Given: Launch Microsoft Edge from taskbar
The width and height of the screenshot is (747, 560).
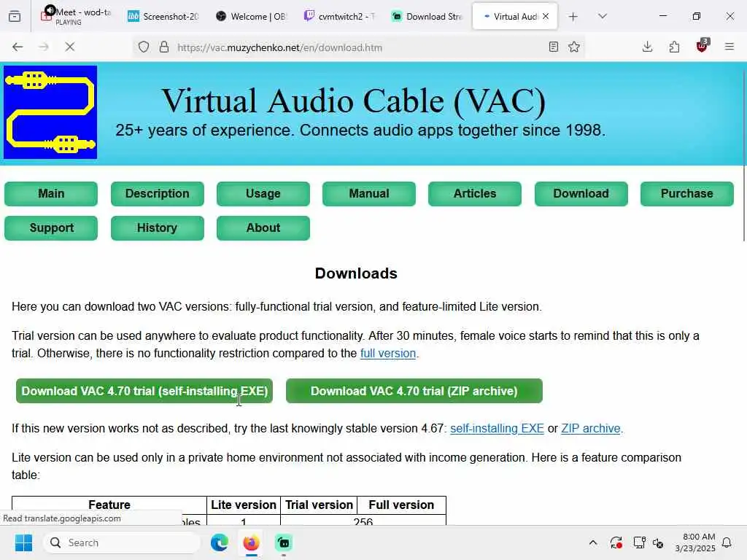Looking at the screenshot, I should click(220, 542).
